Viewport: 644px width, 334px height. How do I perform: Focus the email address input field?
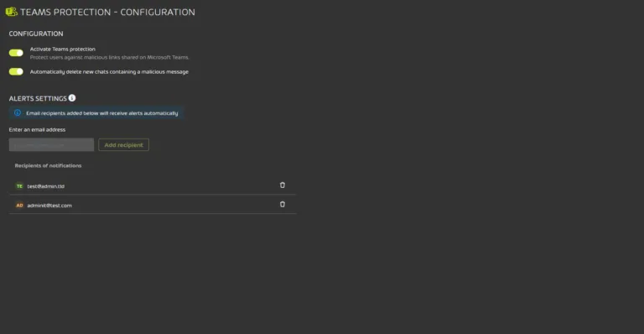coord(51,144)
